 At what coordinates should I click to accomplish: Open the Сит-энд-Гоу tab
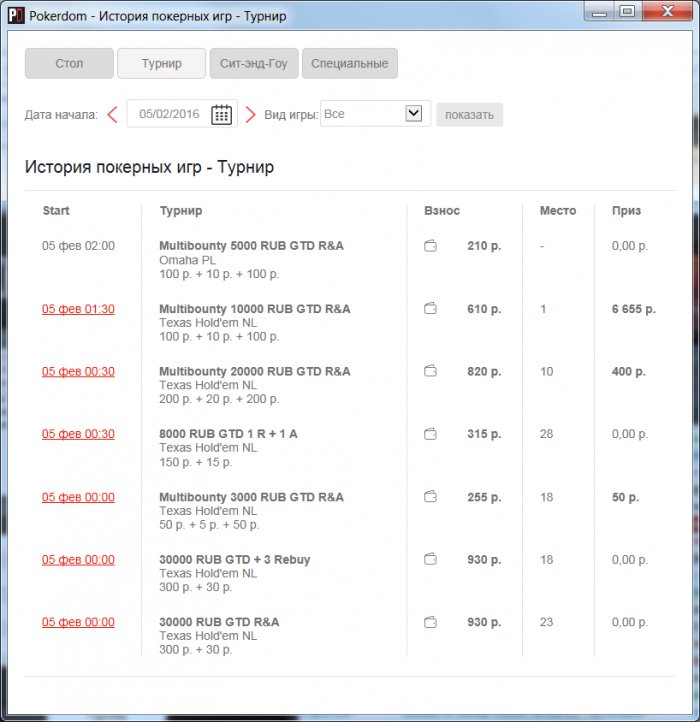point(254,63)
